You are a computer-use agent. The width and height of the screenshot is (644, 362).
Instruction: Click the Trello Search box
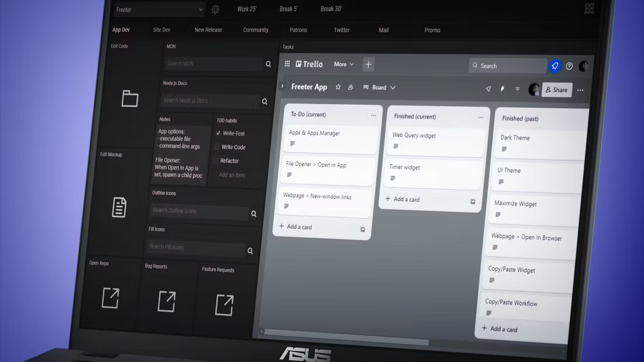pyautogui.click(x=508, y=66)
